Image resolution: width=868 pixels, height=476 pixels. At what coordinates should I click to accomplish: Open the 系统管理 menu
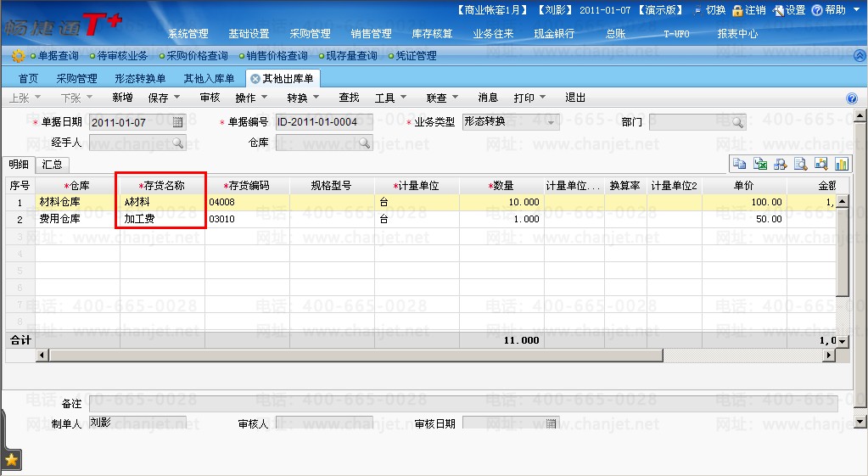[x=188, y=34]
